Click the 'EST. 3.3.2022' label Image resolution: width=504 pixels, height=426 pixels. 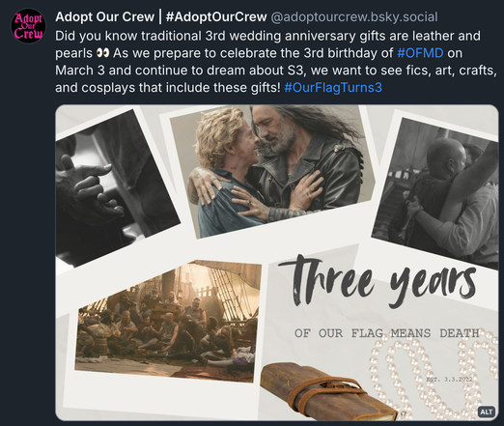[449, 380]
